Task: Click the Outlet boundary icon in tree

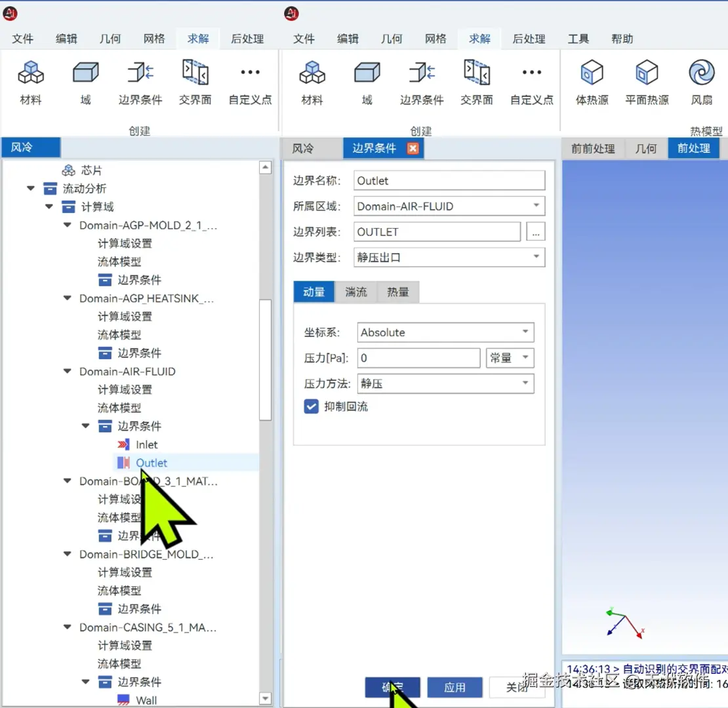Action: [x=123, y=463]
